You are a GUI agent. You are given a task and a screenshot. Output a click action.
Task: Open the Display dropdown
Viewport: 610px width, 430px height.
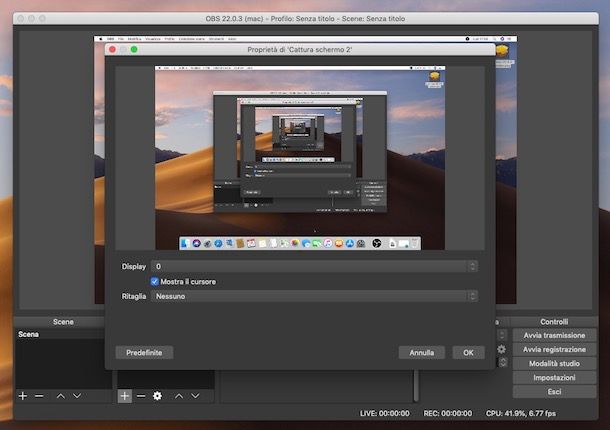(313, 267)
